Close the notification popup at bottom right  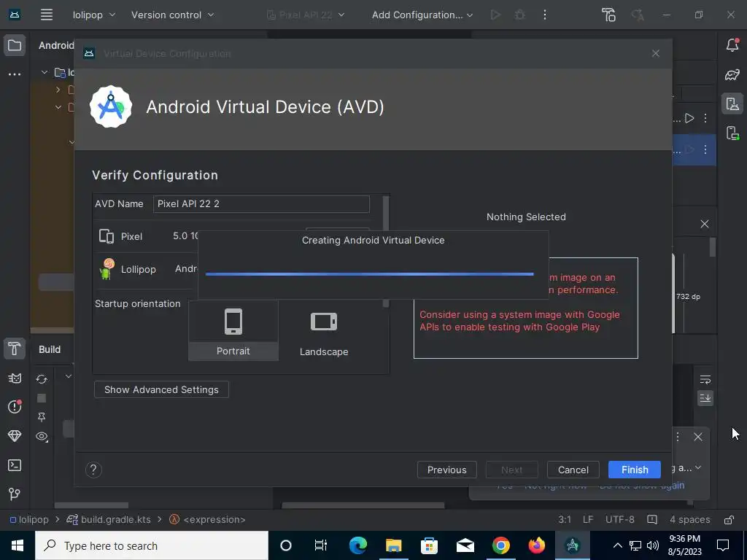(698, 437)
